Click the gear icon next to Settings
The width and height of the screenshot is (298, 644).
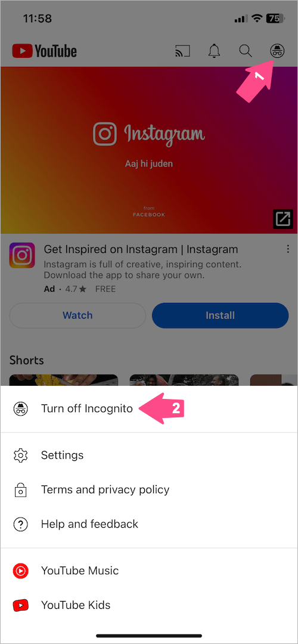pyautogui.click(x=20, y=455)
